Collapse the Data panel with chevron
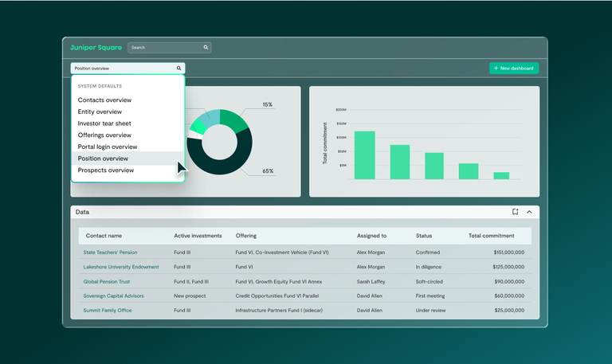Viewport: 612px width, 364px height. point(529,212)
